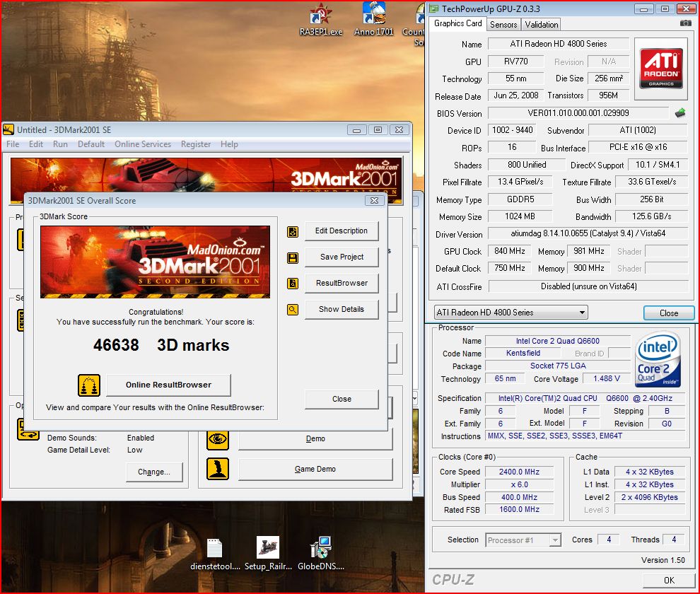
Task: Click the OK button in CPU-Z
Action: pos(668,580)
